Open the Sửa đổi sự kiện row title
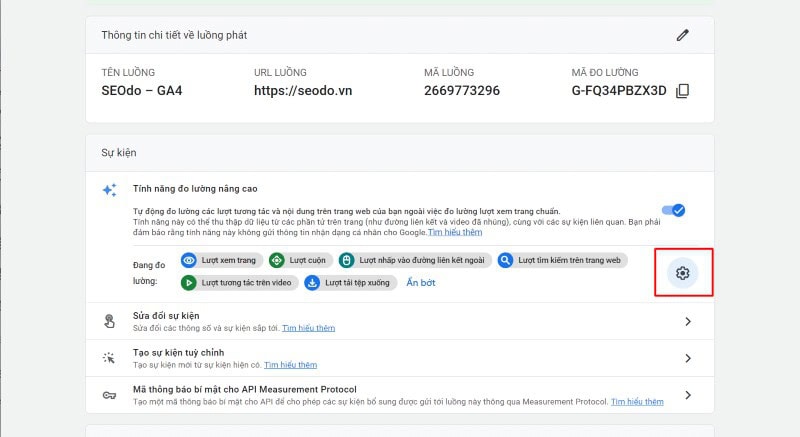The width and height of the screenshot is (800, 437). (166, 316)
